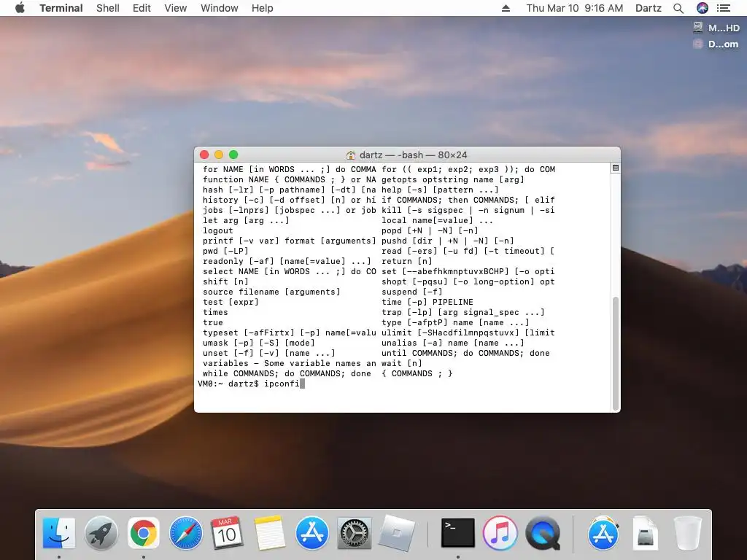Open System Preferences gear in Dock
The height and width of the screenshot is (560, 747).
coord(354,533)
